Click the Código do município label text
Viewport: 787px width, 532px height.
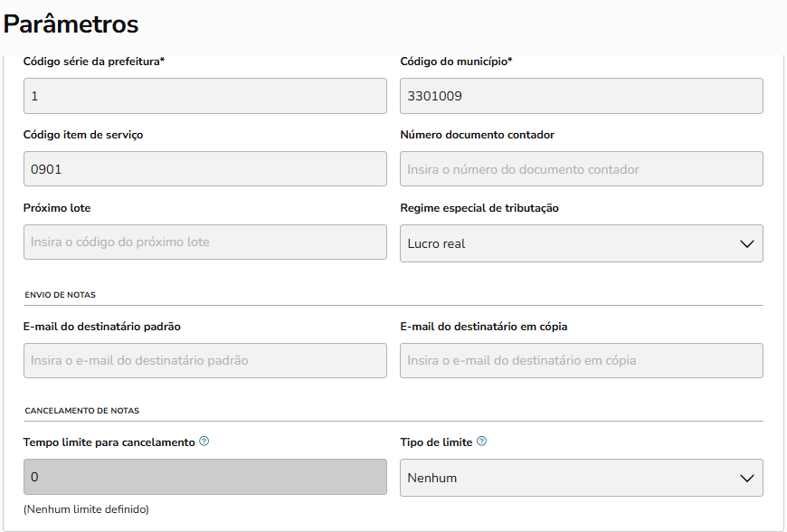coord(457,62)
